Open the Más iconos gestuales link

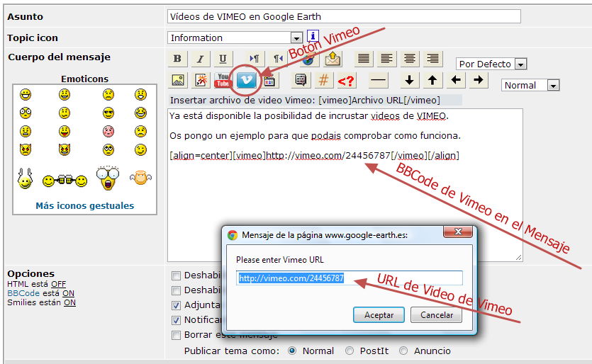(84, 206)
